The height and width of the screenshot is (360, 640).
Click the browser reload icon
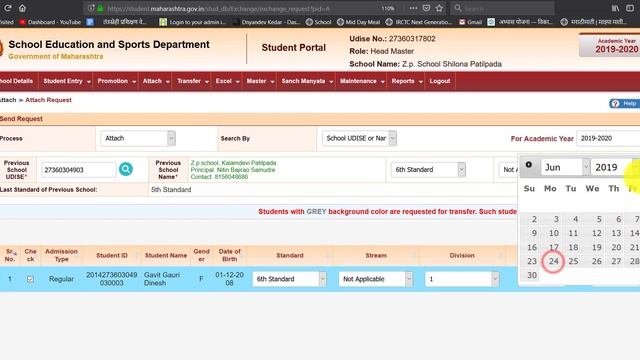coord(7,8)
